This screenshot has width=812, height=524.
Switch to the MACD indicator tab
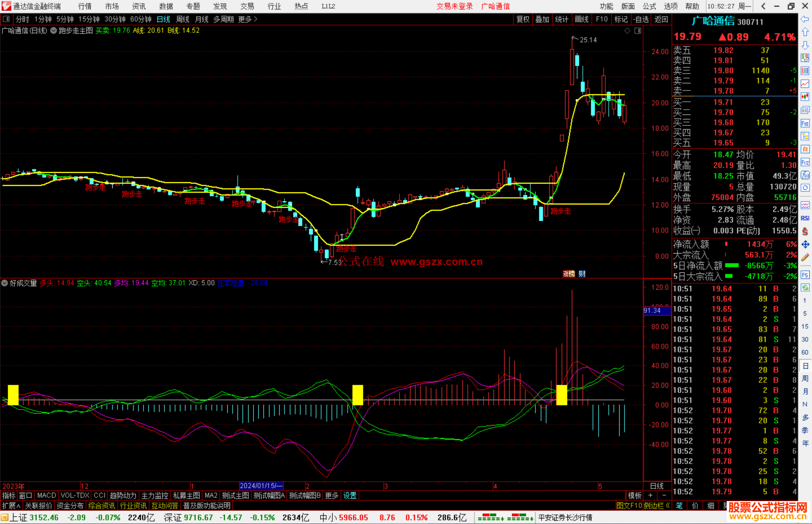click(x=46, y=495)
